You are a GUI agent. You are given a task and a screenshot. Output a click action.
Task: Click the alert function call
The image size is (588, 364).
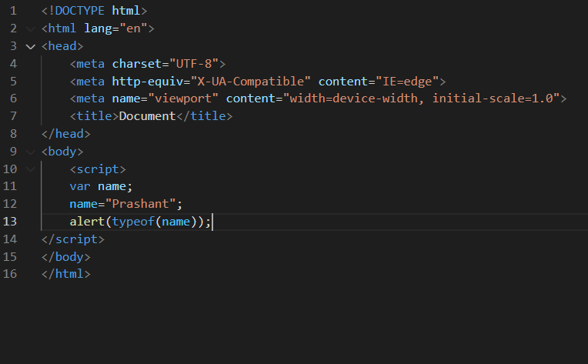point(88,222)
